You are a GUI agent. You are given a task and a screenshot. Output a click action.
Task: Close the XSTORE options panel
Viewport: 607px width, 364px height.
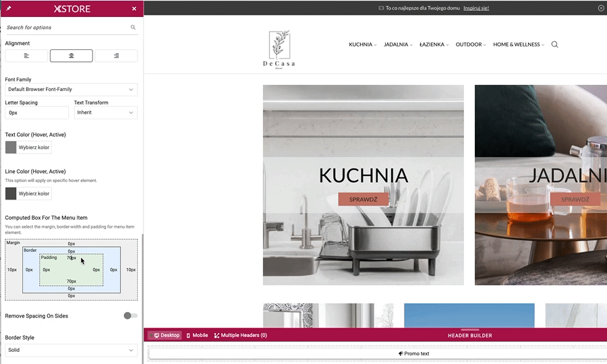134,9
